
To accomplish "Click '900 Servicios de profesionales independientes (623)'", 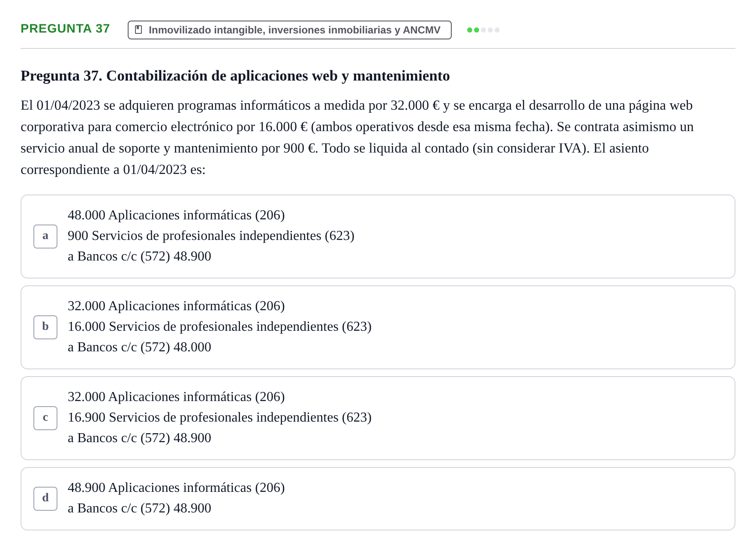I will (x=211, y=236).
